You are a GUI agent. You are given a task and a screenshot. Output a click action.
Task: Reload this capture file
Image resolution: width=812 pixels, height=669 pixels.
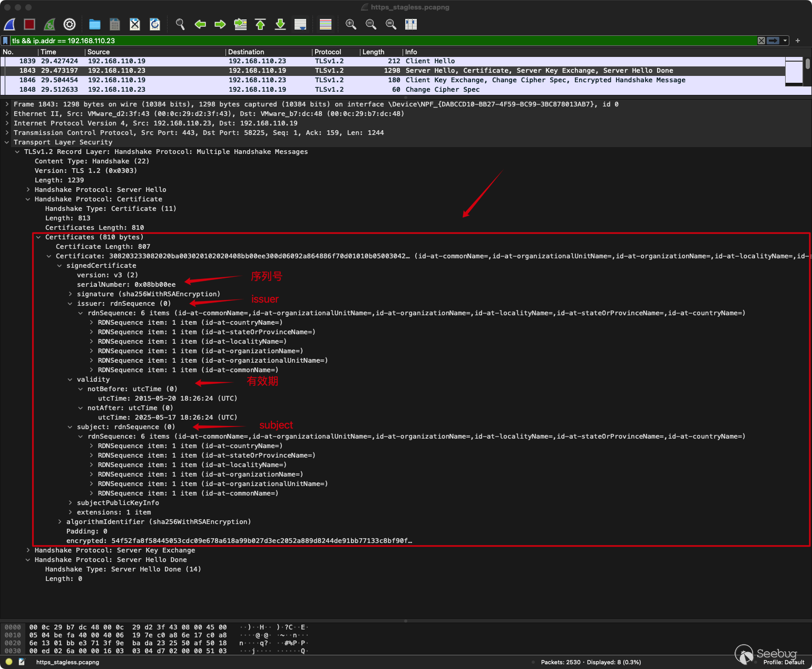point(155,24)
